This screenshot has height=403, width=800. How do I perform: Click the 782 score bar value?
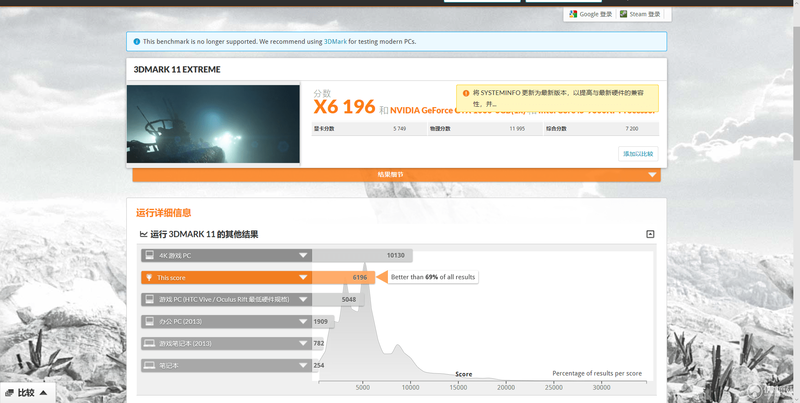(319, 343)
